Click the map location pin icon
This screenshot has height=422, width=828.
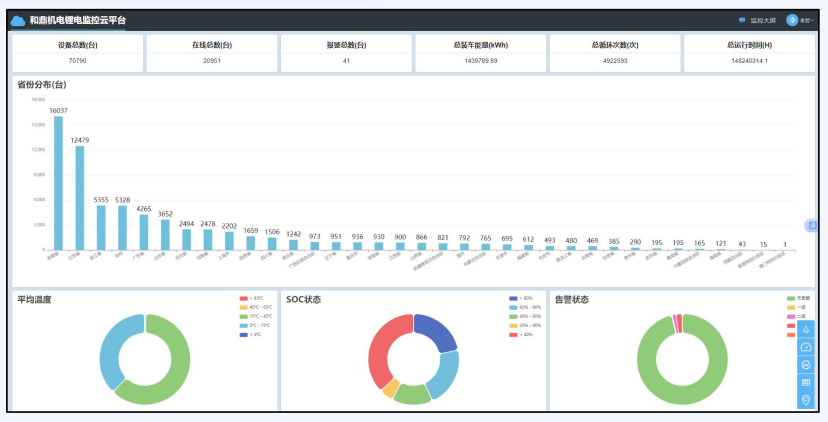(x=806, y=400)
